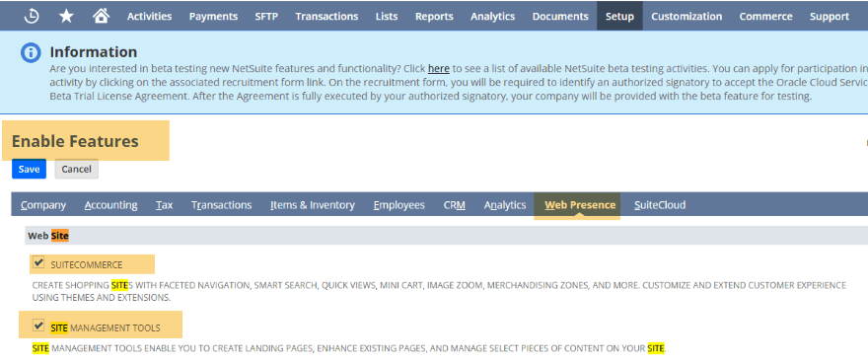Switch to the Transactions subtab

coord(221,205)
